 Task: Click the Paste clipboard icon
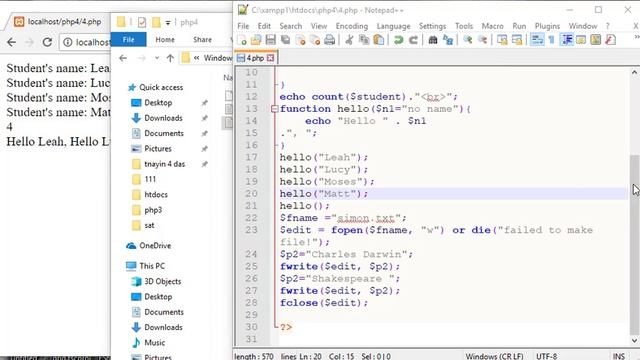coord(379,40)
